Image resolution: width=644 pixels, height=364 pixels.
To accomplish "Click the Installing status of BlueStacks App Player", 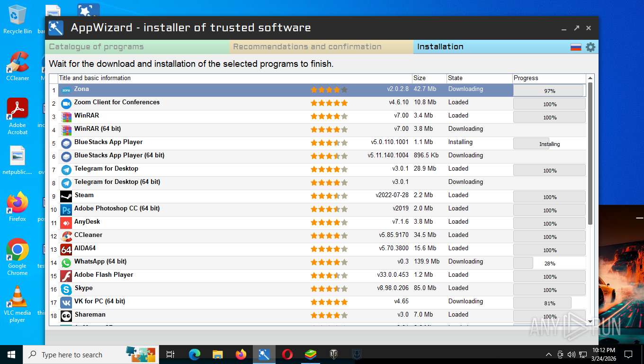I will pyautogui.click(x=460, y=142).
